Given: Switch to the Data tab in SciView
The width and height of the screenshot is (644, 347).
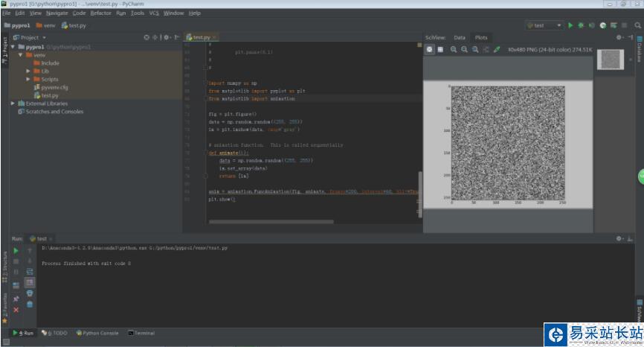Looking at the screenshot, I should [x=459, y=37].
